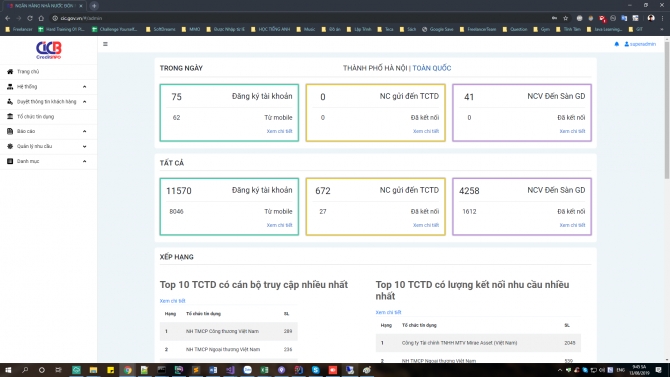The image size is (670, 377).
Task: Select Công ty Tài chính Mirae Asset row
Action: click(478, 343)
